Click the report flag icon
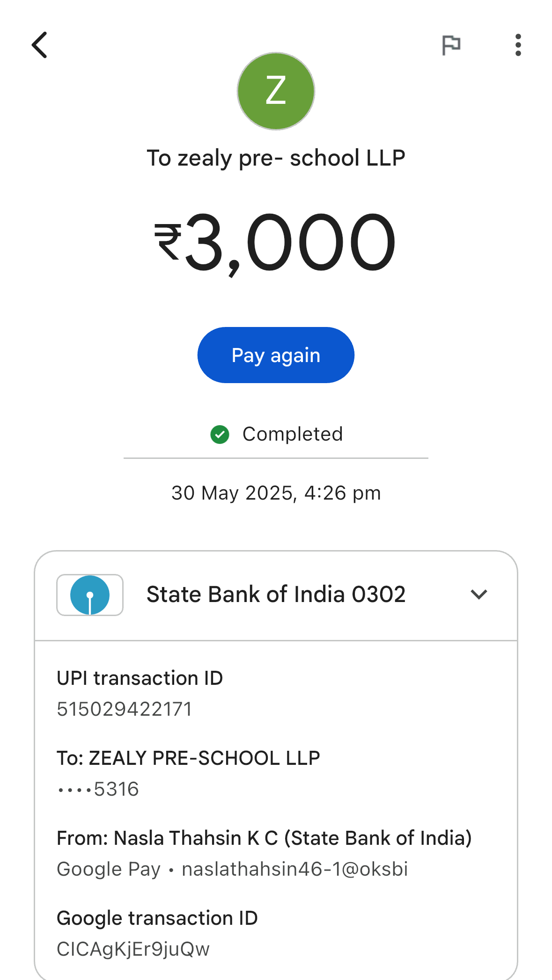Screen dimensions: 552x980 click(x=451, y=45)
